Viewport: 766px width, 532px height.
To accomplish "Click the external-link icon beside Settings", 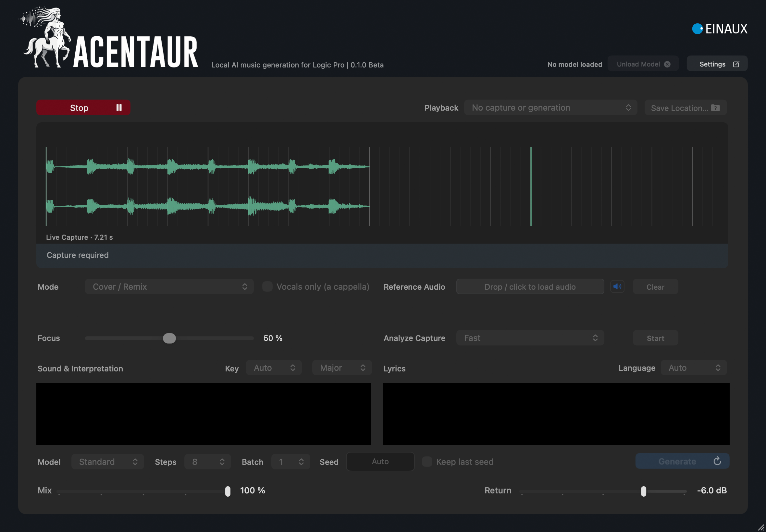I will (x=736, y=64).
